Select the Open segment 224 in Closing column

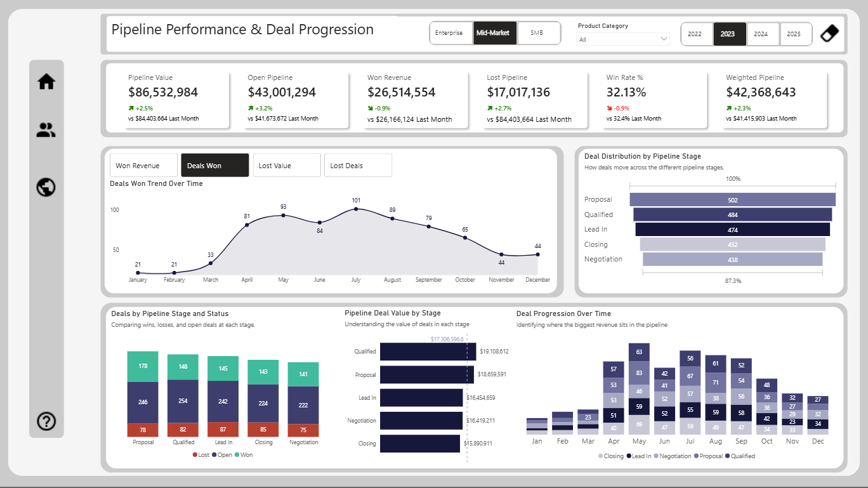(x=263, y=404)
